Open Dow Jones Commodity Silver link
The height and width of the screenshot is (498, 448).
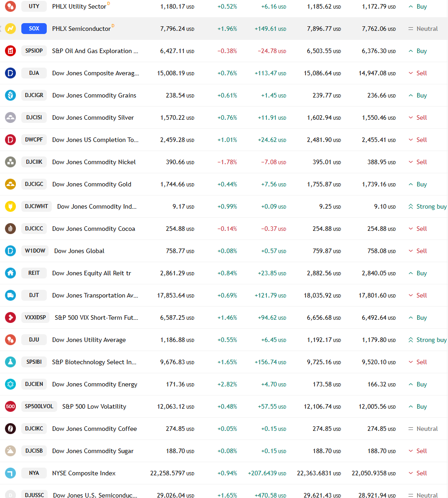point(93,117)
